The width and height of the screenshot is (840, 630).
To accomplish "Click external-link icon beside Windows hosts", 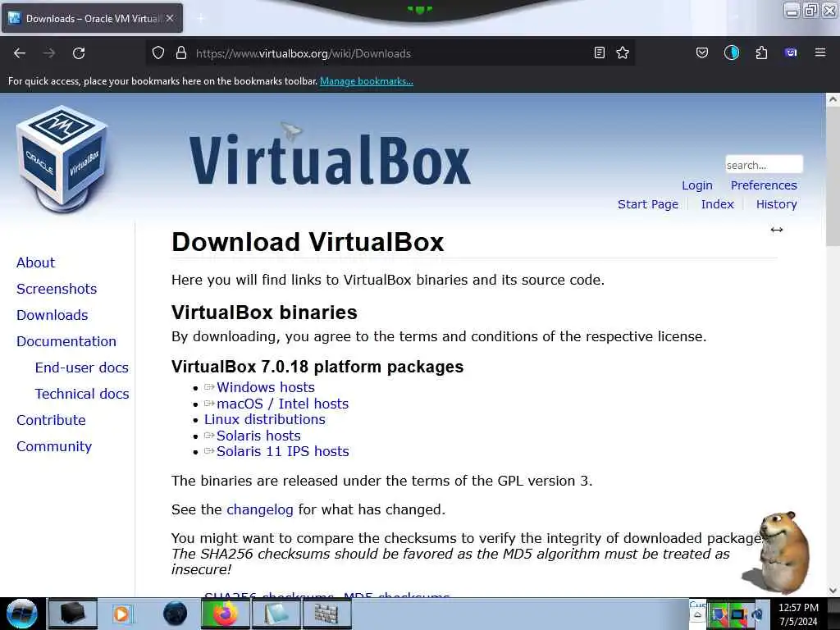I will point(209,387).
